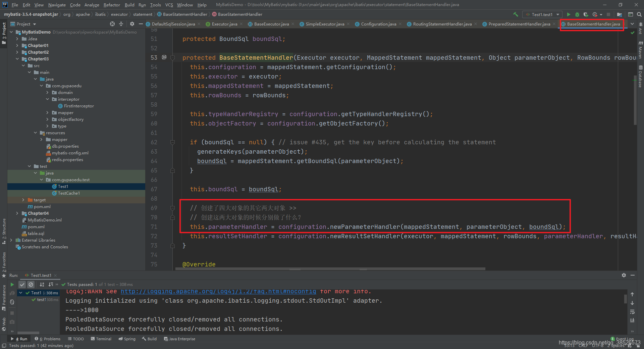Expand Chapter04 module
The width and height of the screenshot is (644, 349).
coord(17,213)
